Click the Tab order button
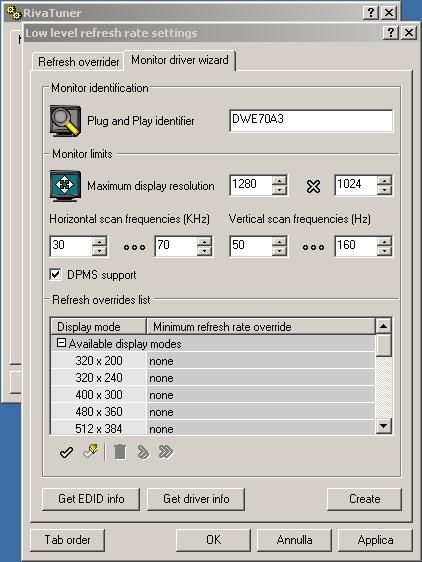The width and height of the screenshot is (422, 562). click(67, 540)
